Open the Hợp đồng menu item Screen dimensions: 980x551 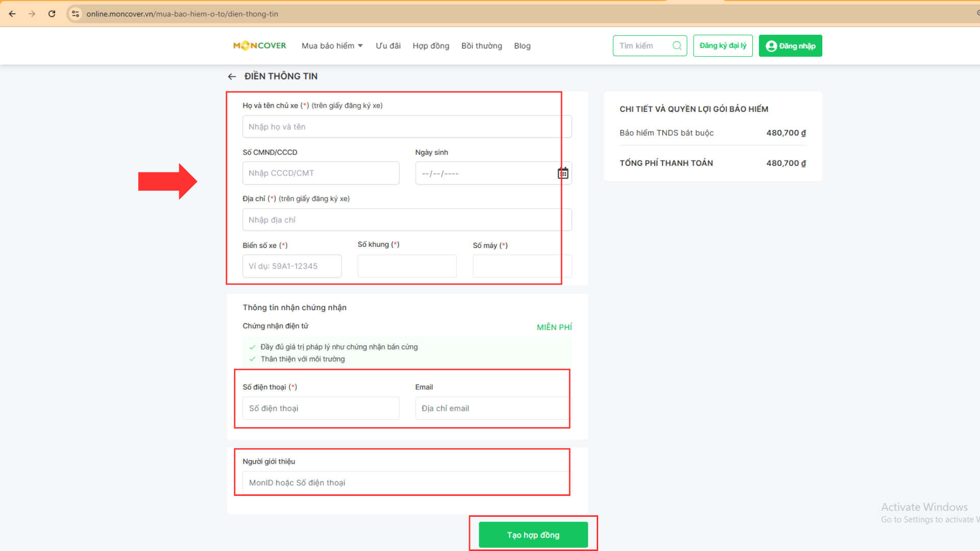(x=431, y=46)
